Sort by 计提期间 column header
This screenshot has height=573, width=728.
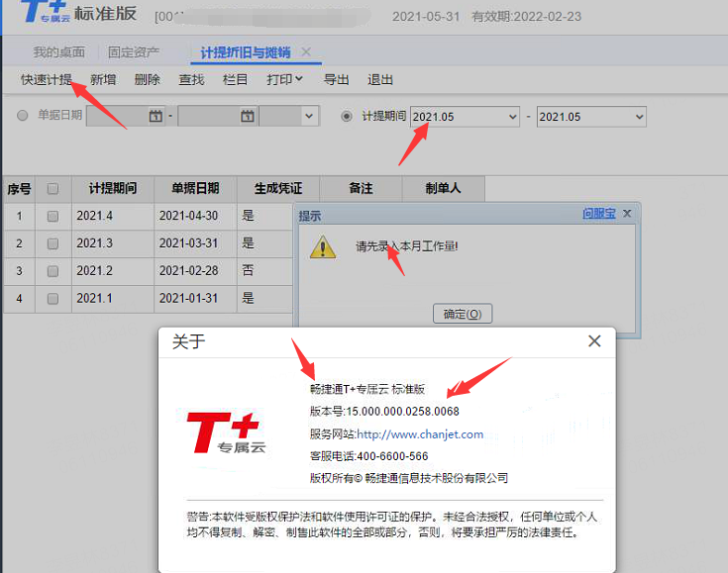pyautogui.click(x=113, y=188)
